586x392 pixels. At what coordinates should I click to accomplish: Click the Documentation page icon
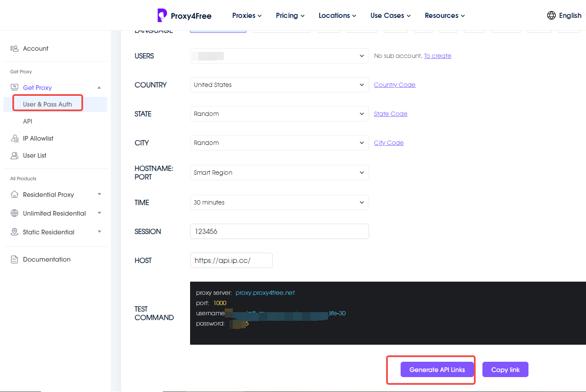click(14, 259)
